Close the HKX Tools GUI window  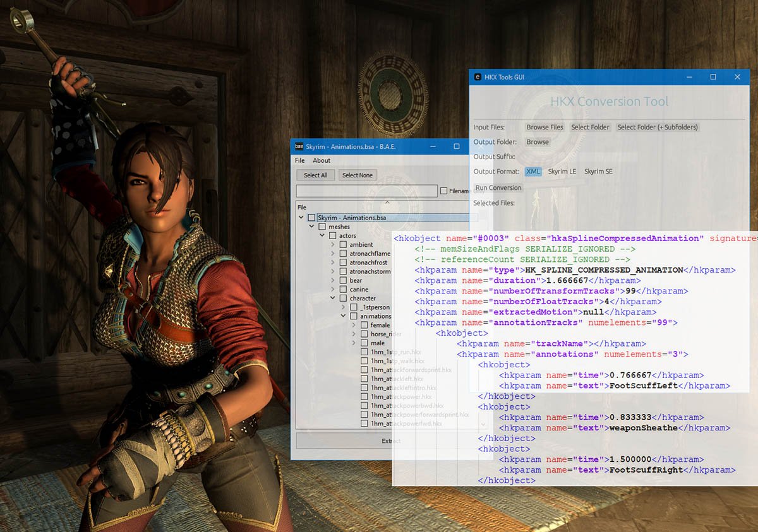737,77
